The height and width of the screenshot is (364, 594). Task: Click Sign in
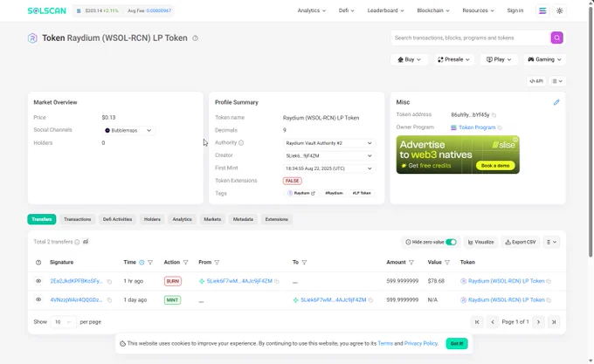click(515, 10)
